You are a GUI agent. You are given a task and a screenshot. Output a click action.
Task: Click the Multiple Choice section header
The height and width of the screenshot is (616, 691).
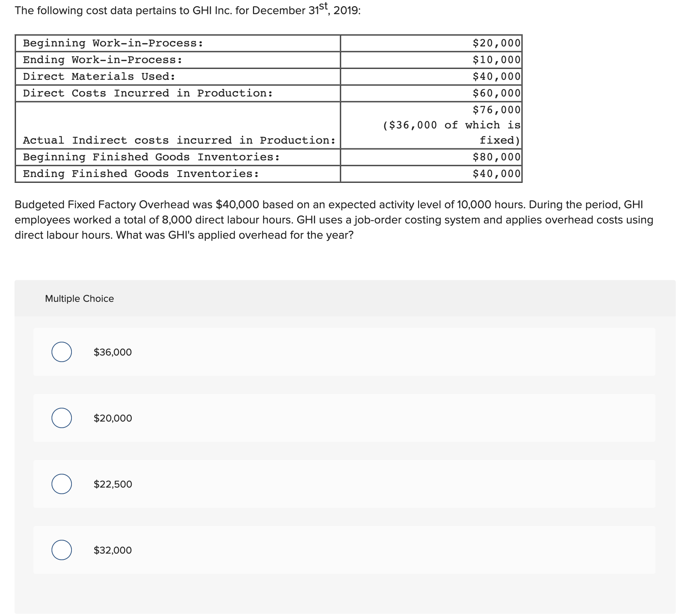(x=79, y=298)
